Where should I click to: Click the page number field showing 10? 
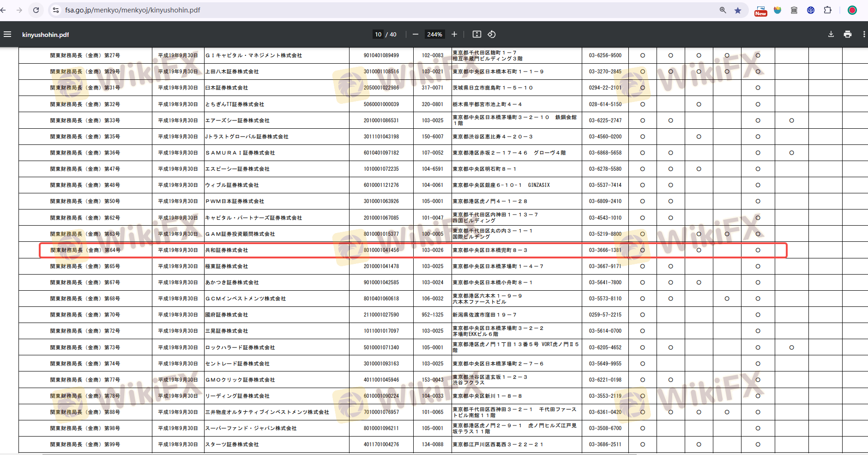pyautogui.click(x=378, y=34)
